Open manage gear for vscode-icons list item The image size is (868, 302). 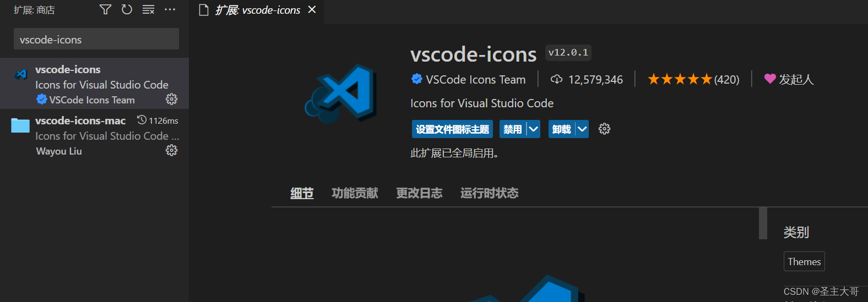[x=172, y=99]
